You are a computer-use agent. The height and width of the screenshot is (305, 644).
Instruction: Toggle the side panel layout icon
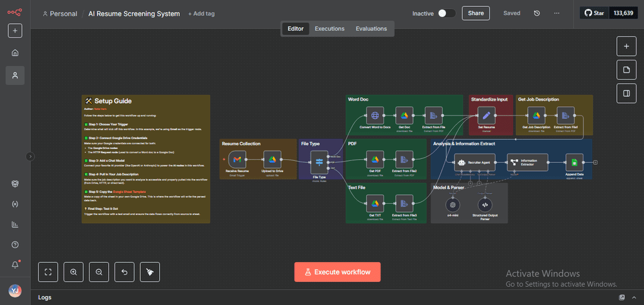tap(626, 93)
